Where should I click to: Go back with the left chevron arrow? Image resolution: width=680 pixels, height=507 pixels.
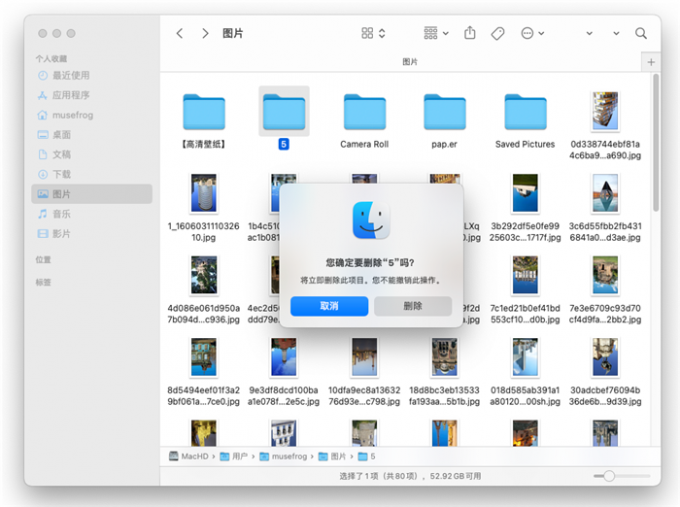[180, 33]
